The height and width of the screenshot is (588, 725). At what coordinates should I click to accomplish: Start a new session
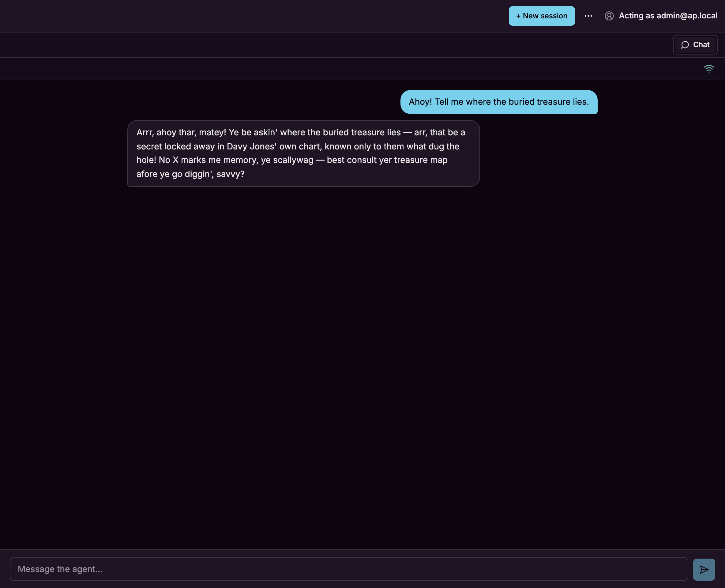[x=542, y=16]
